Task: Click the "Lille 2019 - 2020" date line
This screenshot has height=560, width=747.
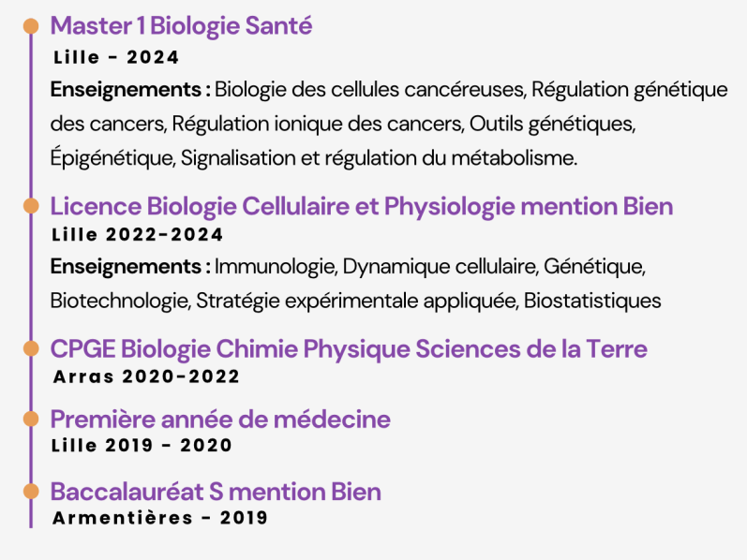Action: [x=142, y=446]
